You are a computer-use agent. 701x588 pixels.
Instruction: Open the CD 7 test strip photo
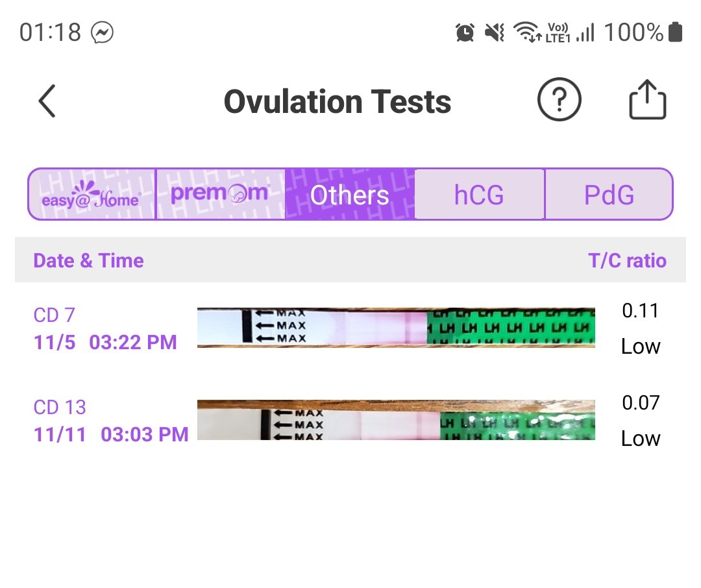coord(396,328)
